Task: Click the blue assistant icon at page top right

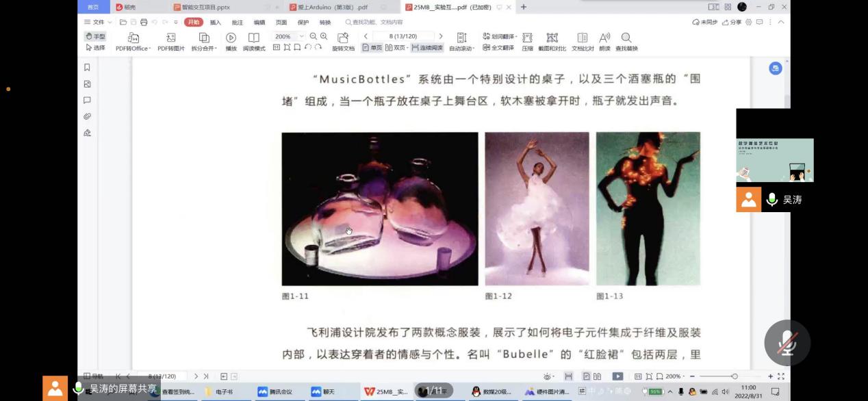Action: point(775,68)
